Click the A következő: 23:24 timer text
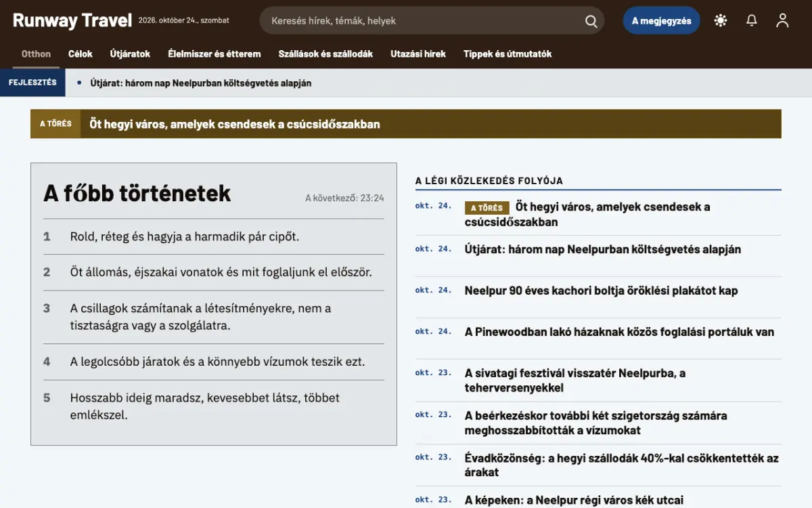This screenshot has height=508, width=812. pos(344,198)
